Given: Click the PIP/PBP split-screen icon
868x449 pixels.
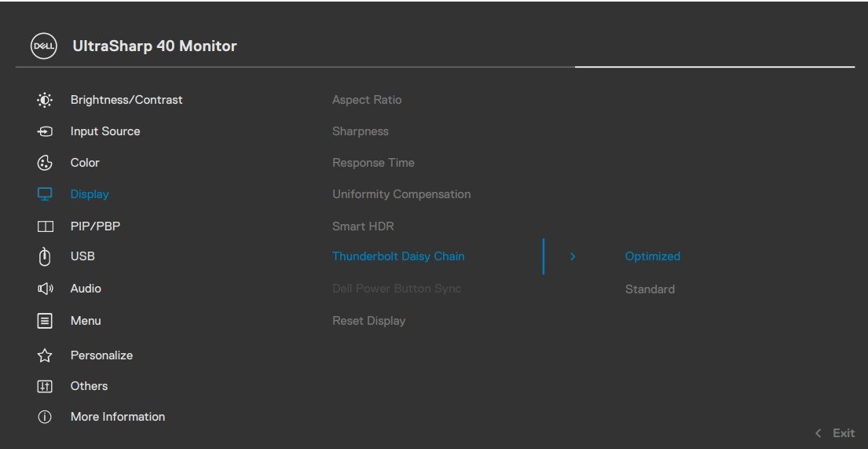Looking at the screenshot, I should pyautogui.click(x=45, y=226).
